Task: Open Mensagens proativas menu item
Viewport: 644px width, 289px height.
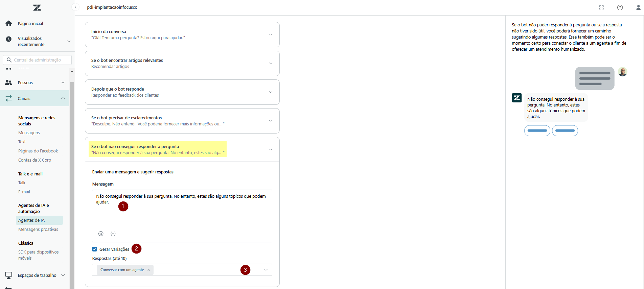Action: pyautogui.click(x=38, y=229)
